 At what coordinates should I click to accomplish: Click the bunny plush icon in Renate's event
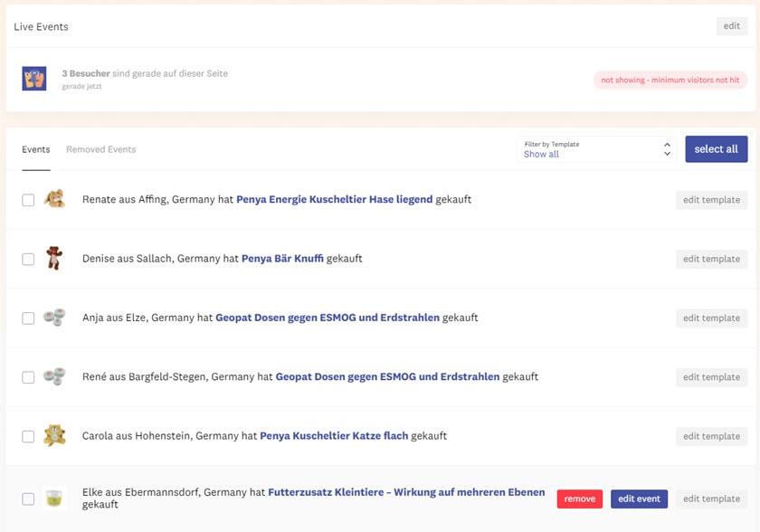click(54, 199)
